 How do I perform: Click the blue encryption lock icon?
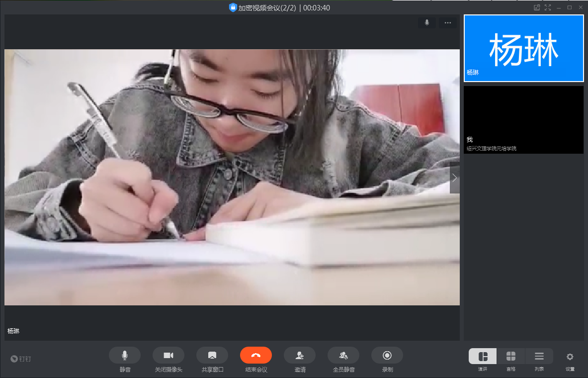click(233, 7)
